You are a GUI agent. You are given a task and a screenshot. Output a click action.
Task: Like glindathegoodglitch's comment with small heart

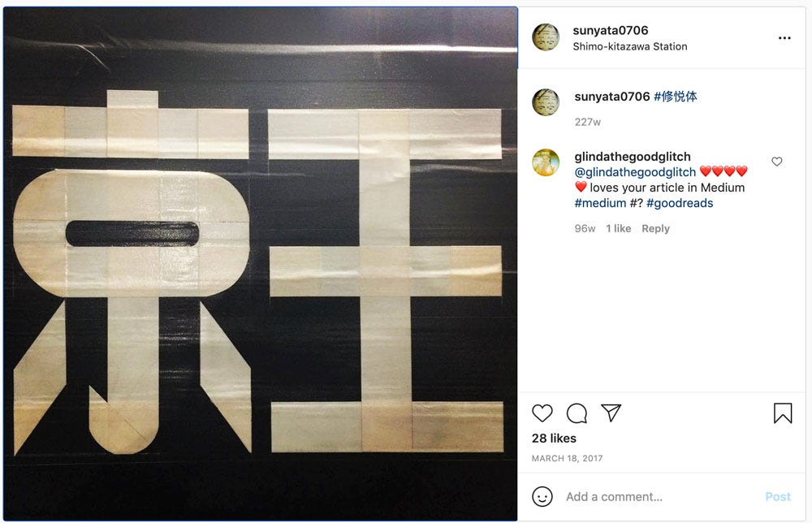coord(777,162)
